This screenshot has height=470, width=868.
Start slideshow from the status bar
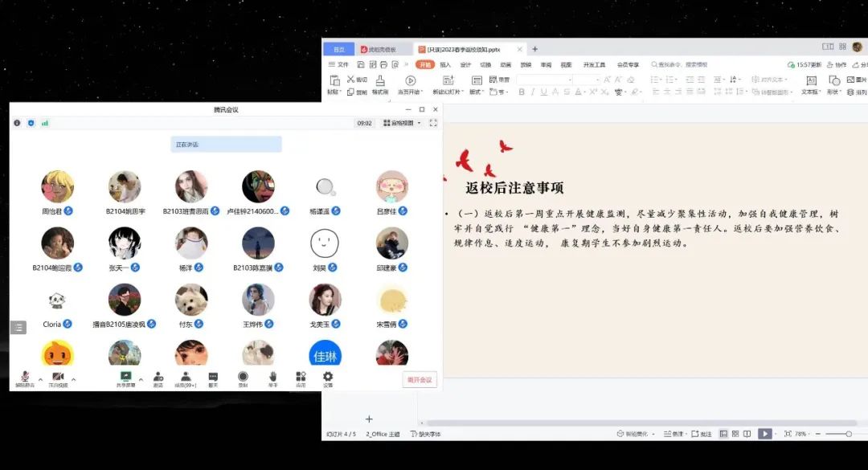point(765,434)
